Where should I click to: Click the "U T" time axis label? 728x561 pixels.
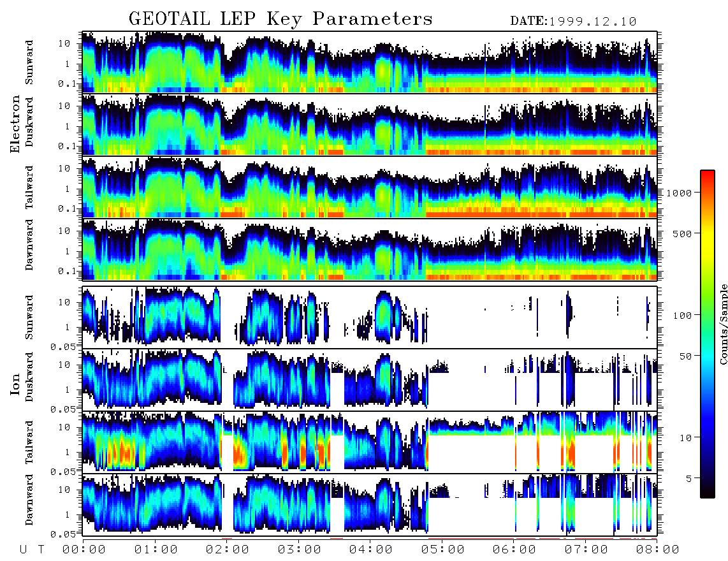[x=32, y=550]
